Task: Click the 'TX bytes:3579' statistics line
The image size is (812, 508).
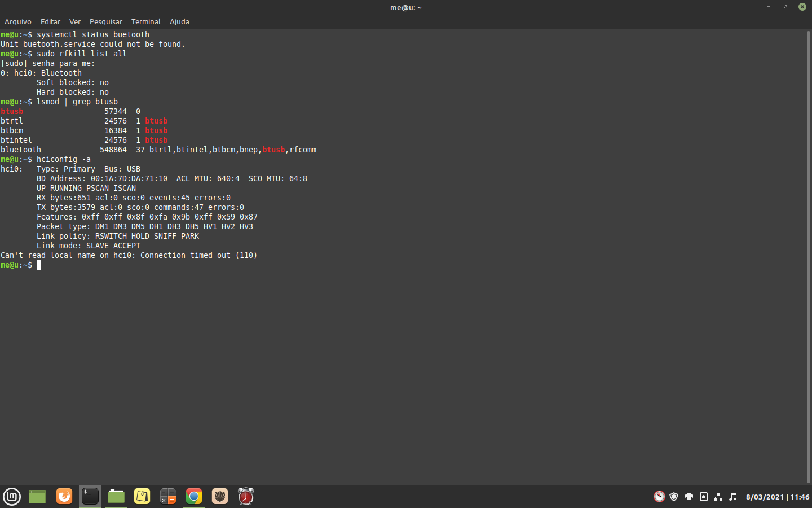Action: click(x=140, y=207)
